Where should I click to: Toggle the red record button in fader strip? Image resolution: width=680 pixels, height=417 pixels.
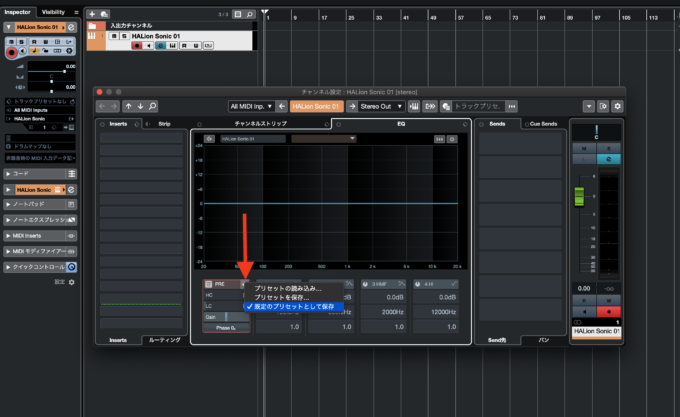608,312
